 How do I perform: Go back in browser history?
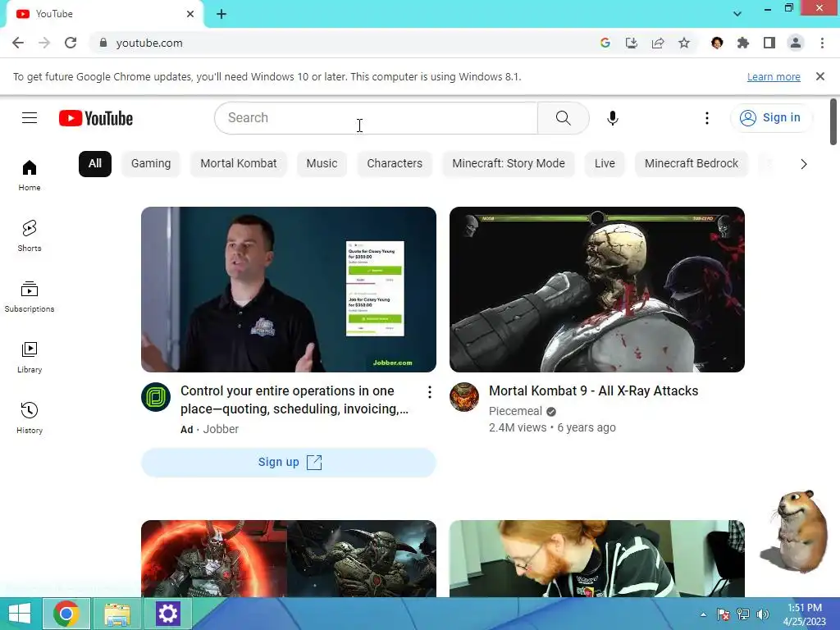[18, 43]
